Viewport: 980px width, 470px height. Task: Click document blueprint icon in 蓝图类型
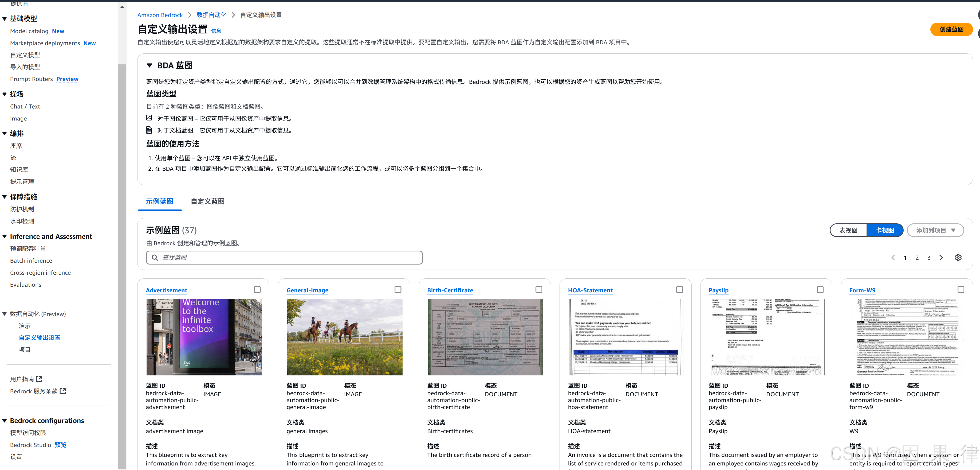point(149,130)
